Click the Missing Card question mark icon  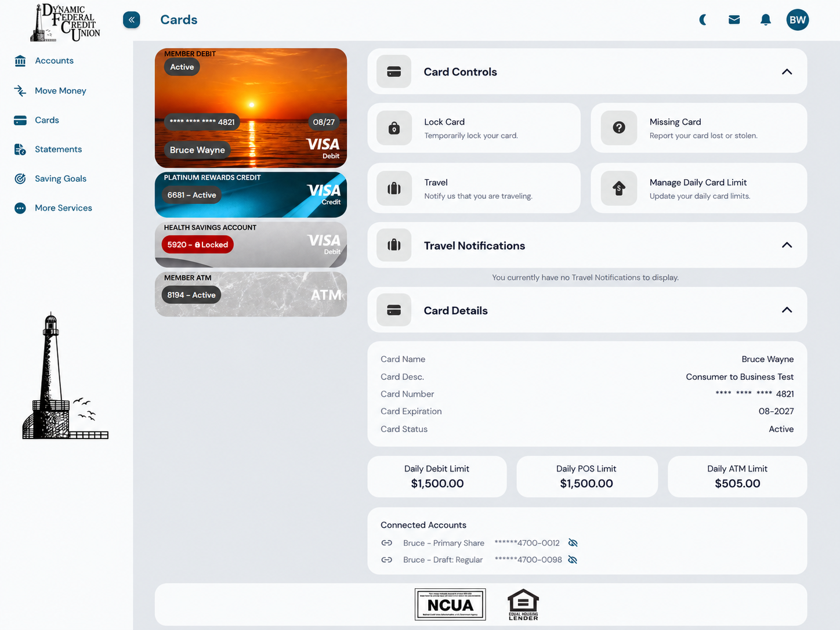(x=619, y=128)
